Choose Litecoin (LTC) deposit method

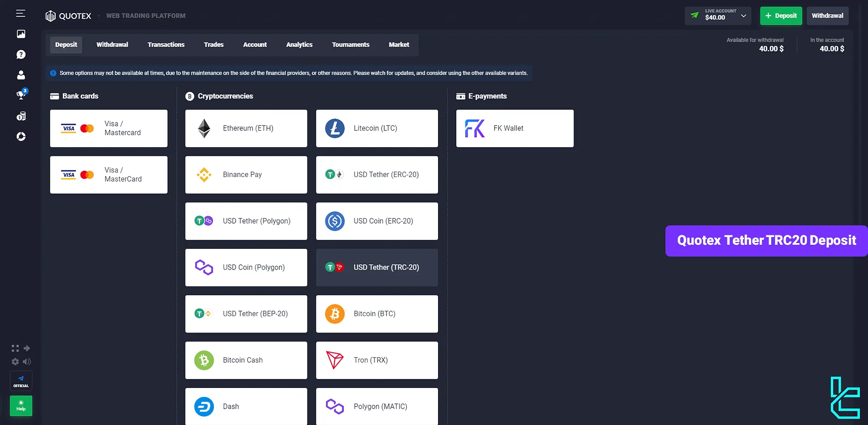pyautogui.click(x=377, y=128)
